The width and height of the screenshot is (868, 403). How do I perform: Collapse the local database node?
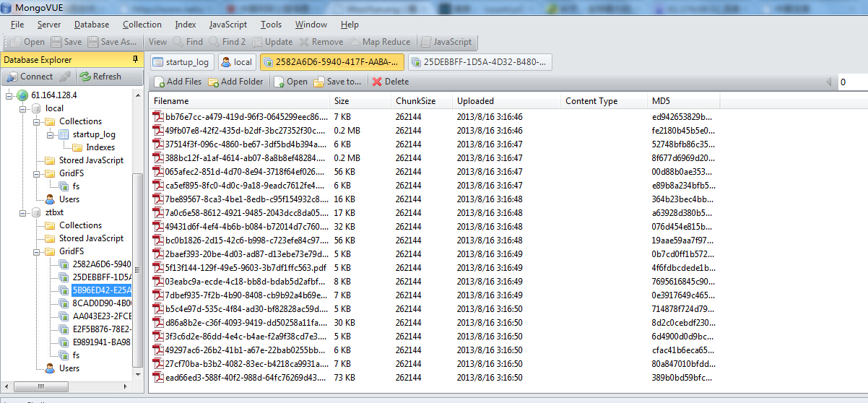tap(23, 108)
